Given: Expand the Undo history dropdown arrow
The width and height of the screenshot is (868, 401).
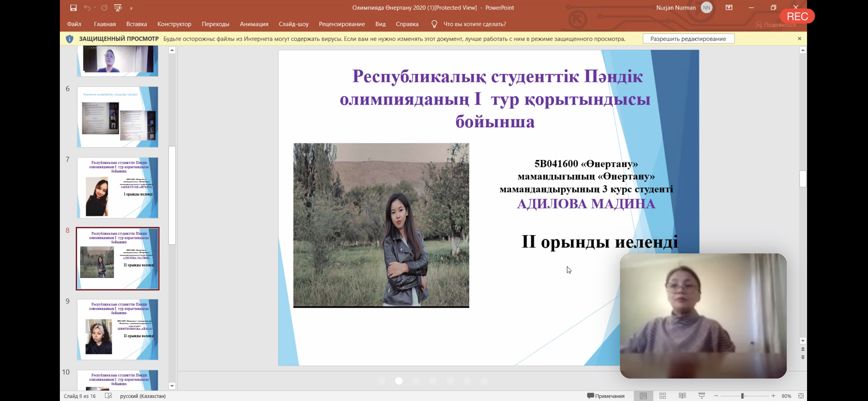Looking at the screenshot, I should 95,7.
